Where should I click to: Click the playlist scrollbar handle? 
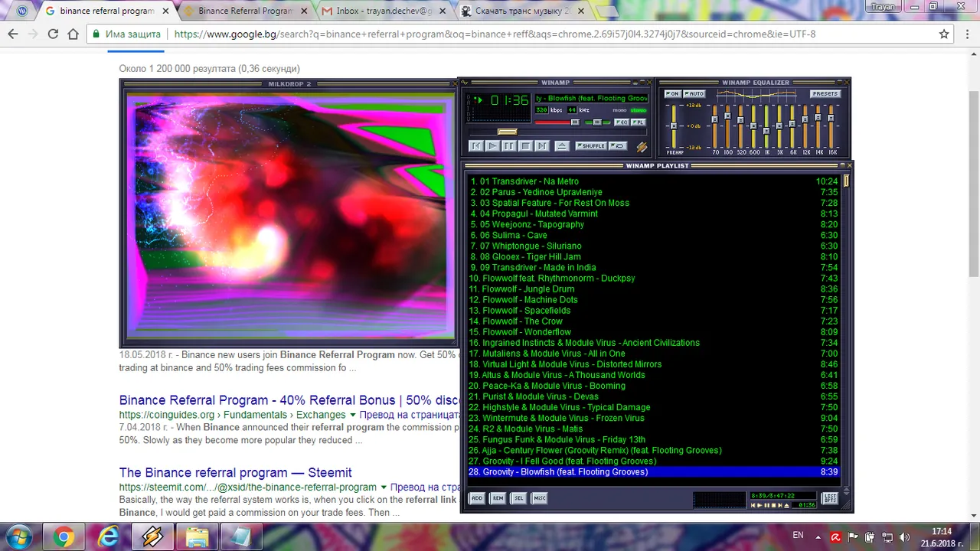click(847, 181)
